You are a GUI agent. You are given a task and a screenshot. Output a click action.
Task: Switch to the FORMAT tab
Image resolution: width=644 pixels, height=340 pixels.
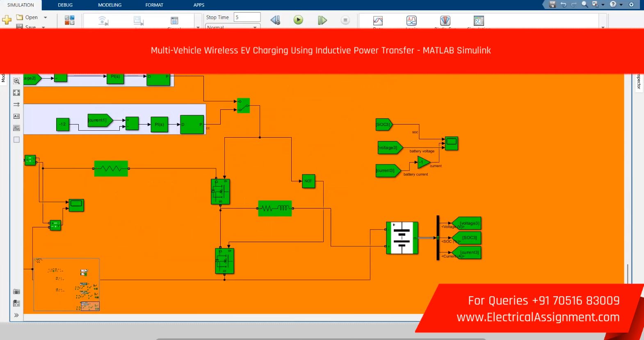point(154,5)
